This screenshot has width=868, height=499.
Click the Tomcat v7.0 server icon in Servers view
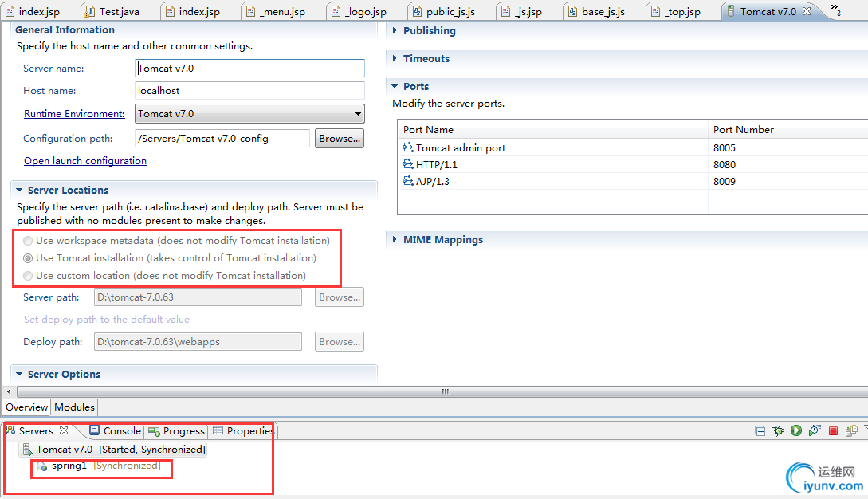(27, 449)
